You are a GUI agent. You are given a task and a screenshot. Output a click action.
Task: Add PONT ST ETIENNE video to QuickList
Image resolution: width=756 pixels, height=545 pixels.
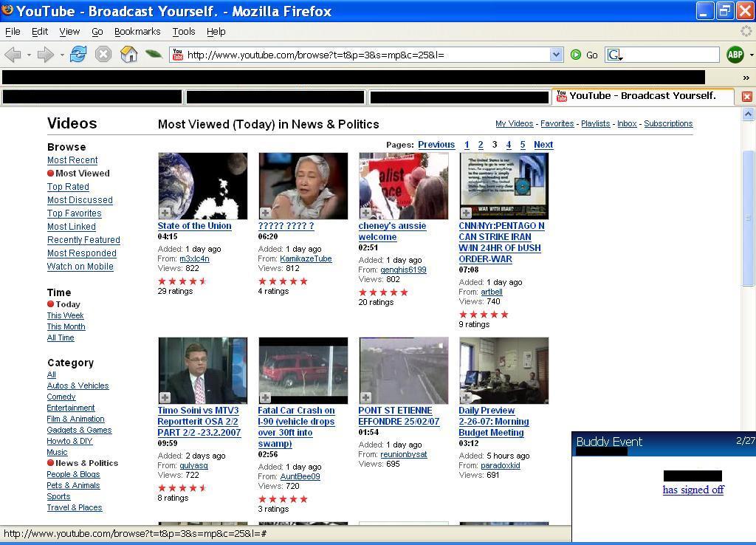coord(365,397)
